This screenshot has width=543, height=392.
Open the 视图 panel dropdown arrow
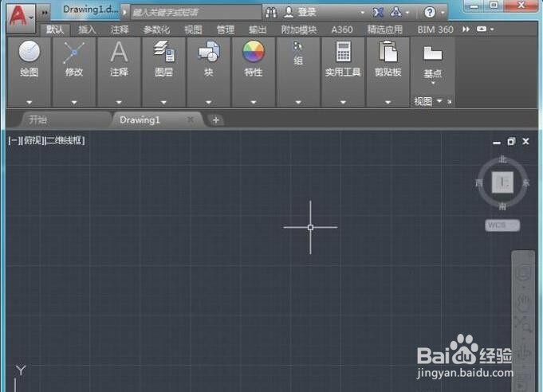pyautogui.click(x=439, y=101)
